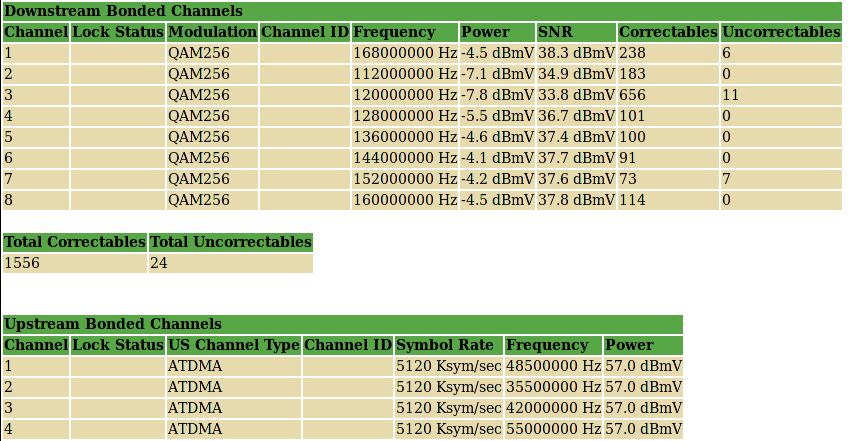852x441 pixels.
Task: Click the Correctables column header
Action: [668, 32]
